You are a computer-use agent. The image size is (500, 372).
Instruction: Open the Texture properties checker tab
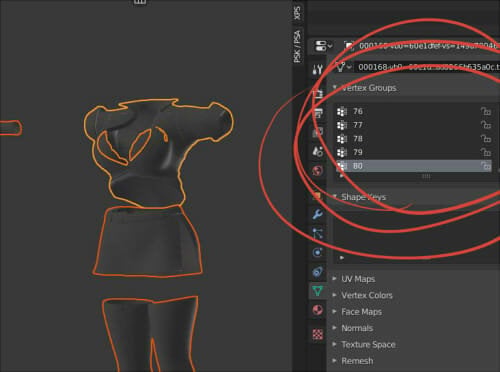[x=318, y=334]
